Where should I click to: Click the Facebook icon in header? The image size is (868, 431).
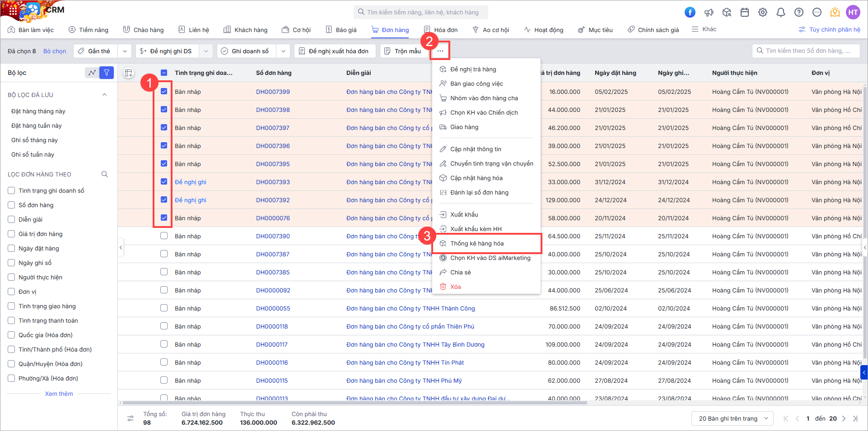pyautogui.click(x=690, y=13)
